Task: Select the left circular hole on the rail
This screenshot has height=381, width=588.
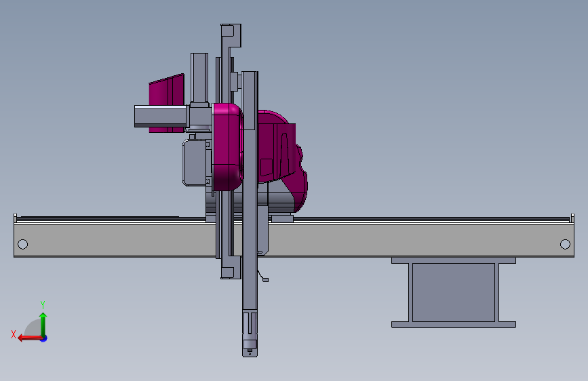Action: coord(22,245)
